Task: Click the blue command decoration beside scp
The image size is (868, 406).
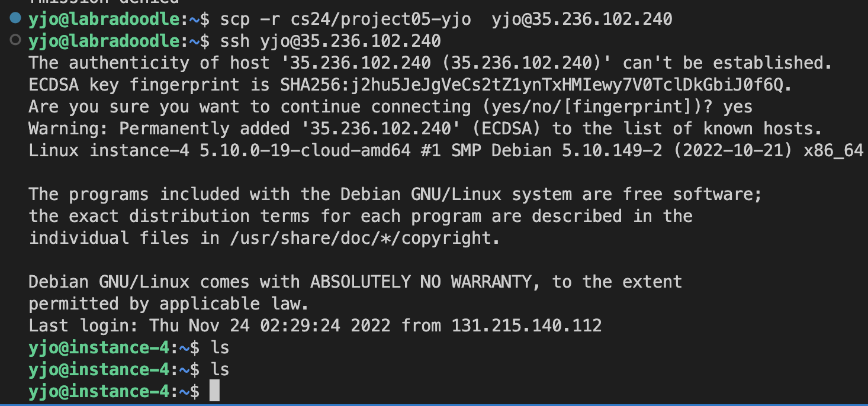Action: [x=15, y=19]
